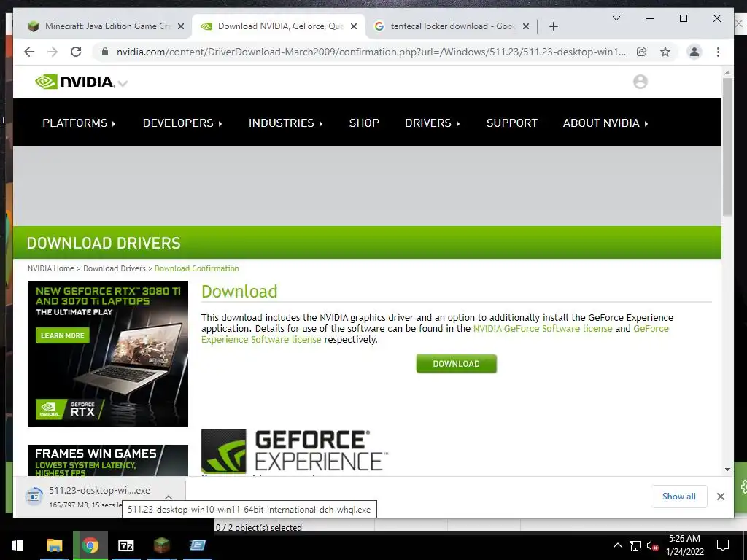This screenshot has height=560, width=747.
Task: Open muted volume tray icon
Action: pyautogui.click(x=653, y=545)
